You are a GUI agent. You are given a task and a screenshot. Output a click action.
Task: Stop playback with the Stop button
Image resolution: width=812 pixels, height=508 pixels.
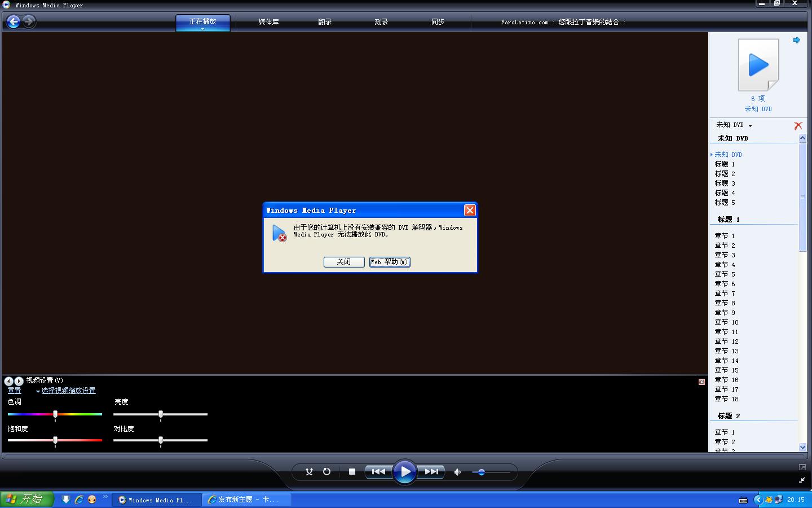coord(352,472)
